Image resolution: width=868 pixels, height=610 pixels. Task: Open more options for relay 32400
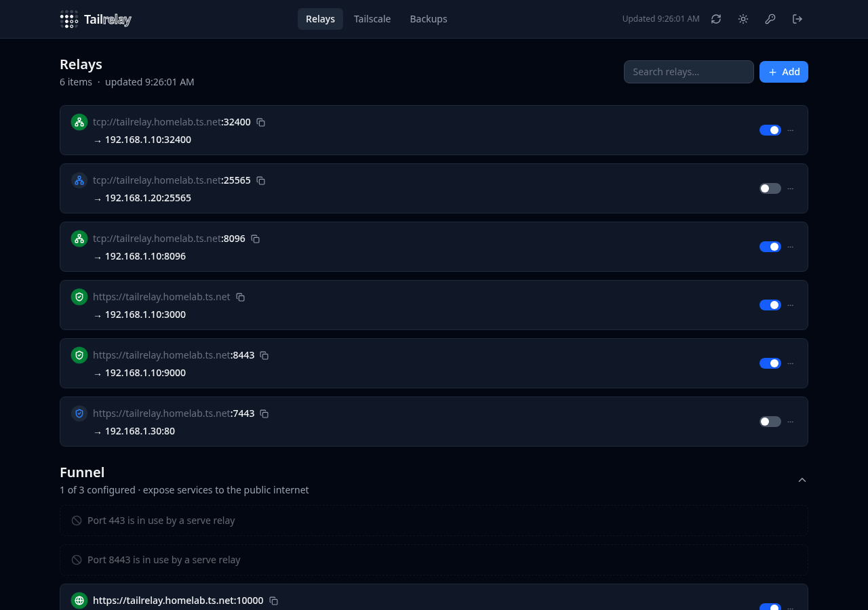tap(791, 130)
